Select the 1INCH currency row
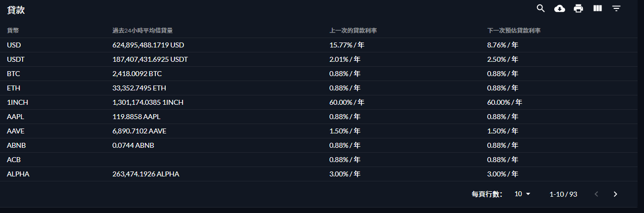The width and height of the screenshot is (644, 213). coord(319,102)
